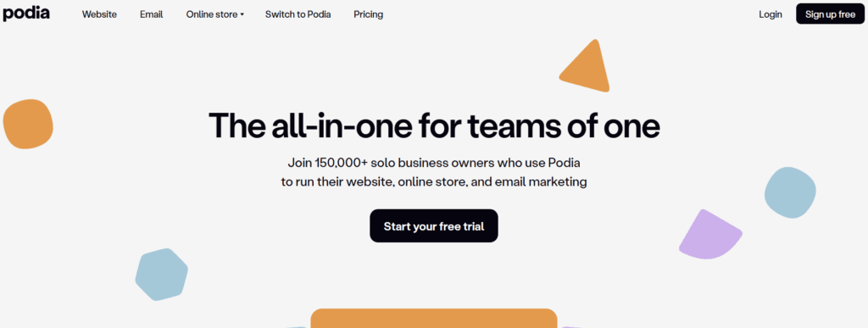This screenshot has width=868, height=328.
Task: Click the Login link
Action: (x=770, y=14)
